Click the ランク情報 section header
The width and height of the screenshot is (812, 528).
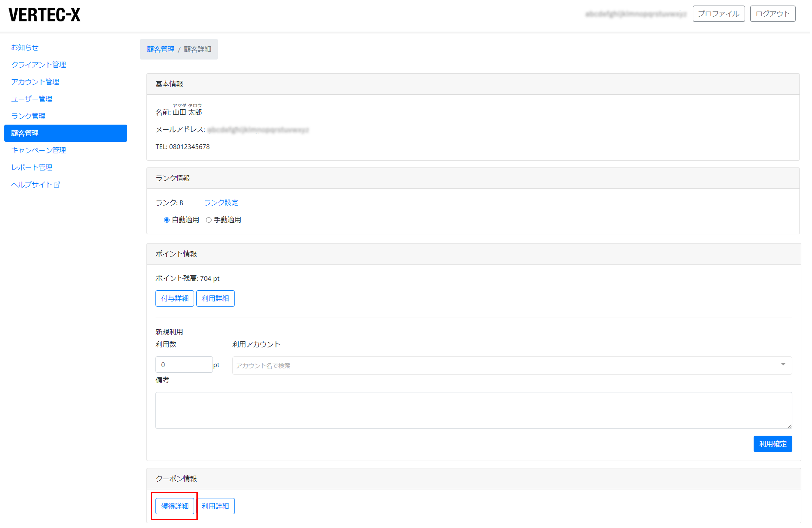click(473, 178)
